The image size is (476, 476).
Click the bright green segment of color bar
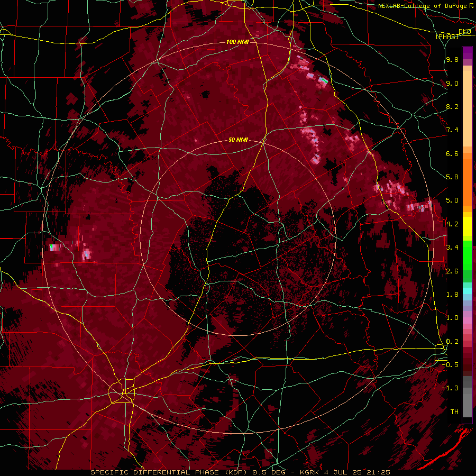[467, 255]
